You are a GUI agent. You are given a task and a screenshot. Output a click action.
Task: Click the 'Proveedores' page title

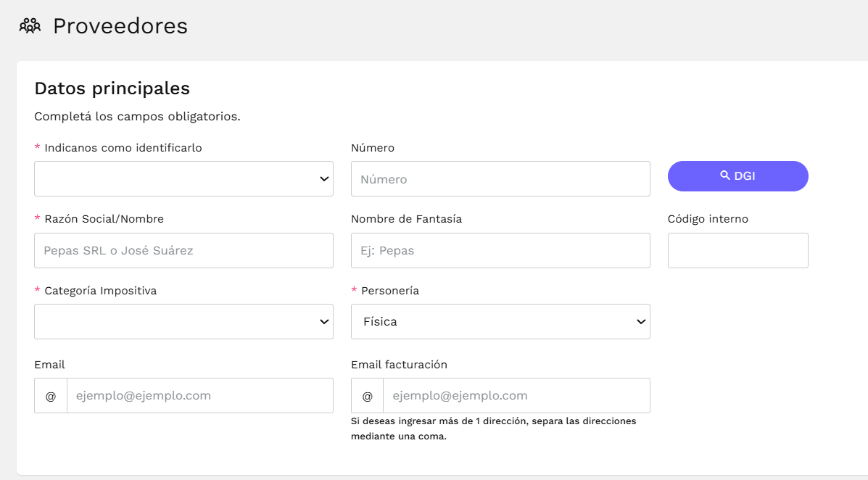pyautogui.click(x=120, y=26)
